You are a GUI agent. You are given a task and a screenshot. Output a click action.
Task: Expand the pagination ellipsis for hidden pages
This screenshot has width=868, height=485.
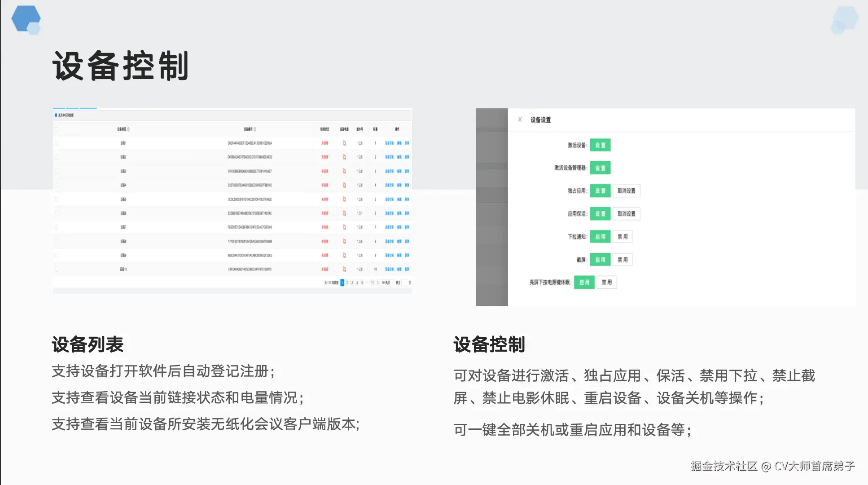coord(367,282)
